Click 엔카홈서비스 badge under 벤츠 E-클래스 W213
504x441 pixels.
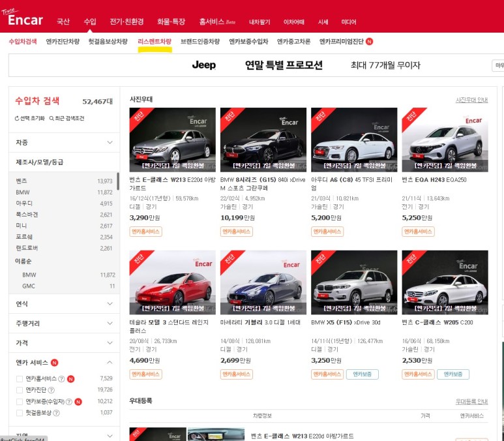coord(145,232)
